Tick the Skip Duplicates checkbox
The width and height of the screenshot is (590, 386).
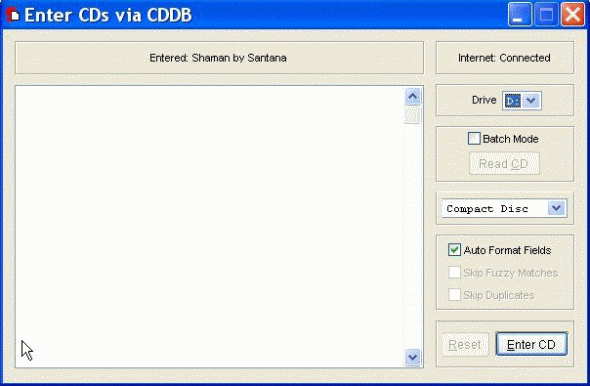pos(454,295)
